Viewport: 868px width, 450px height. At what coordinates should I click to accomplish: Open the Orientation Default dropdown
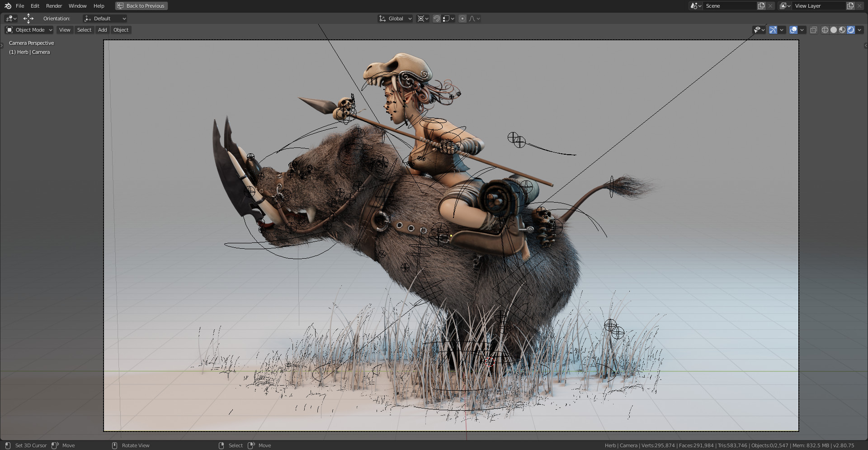[105, 19]
